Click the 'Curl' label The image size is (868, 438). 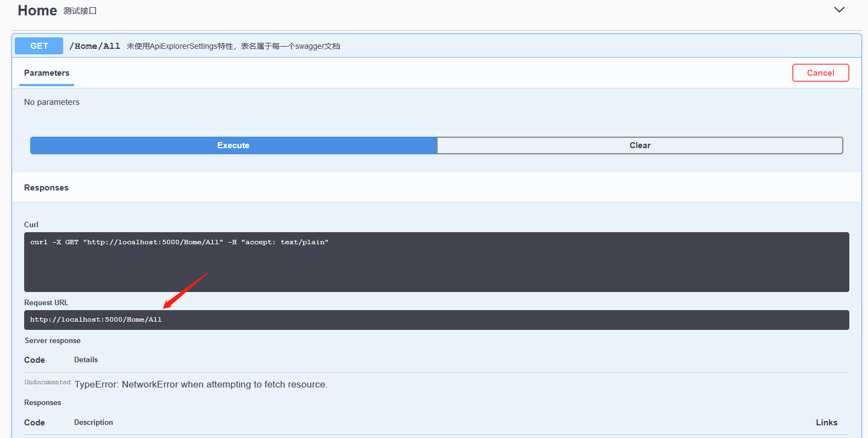pyautogui.click(x=31, y=224)
